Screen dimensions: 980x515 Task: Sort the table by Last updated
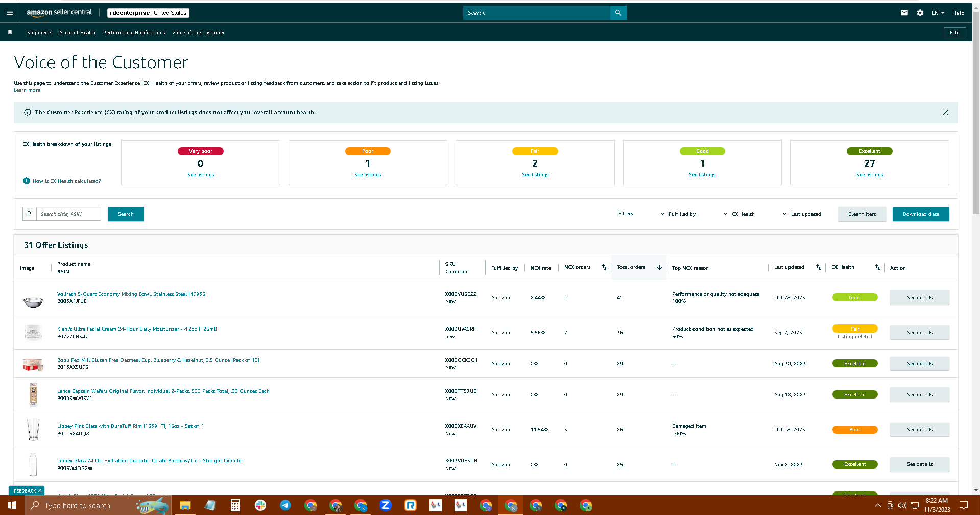click(819, 267)
